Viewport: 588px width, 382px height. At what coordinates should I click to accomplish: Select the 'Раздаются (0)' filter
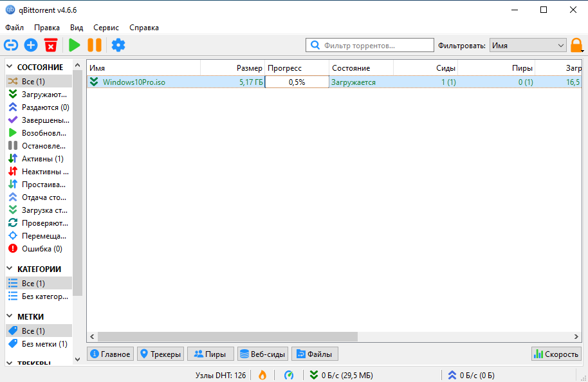click(x=39, y=107)
